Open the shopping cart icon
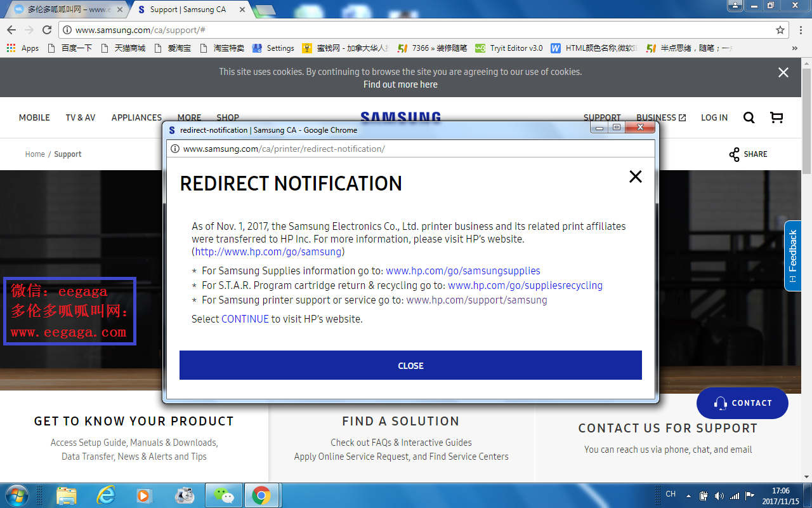Screen dimensions: 812x508 point(776,117)
